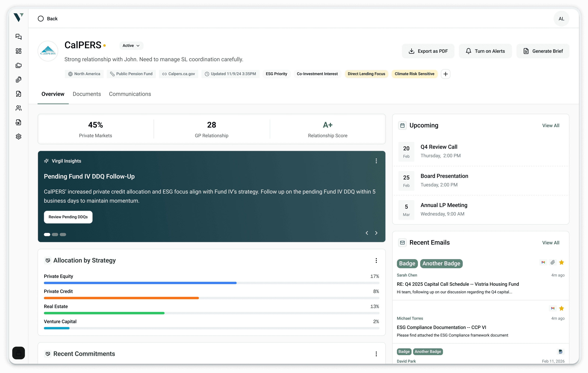Open Allocation by Strategy options menu
Screen dimensions: 588x373
pyautogui.click(x=376, y=260)
